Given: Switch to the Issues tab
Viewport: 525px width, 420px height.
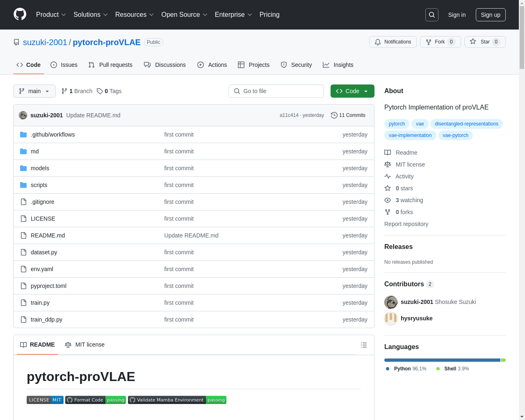Looking at the screenshot, I should pyautogui.click(x=64, y=65).
